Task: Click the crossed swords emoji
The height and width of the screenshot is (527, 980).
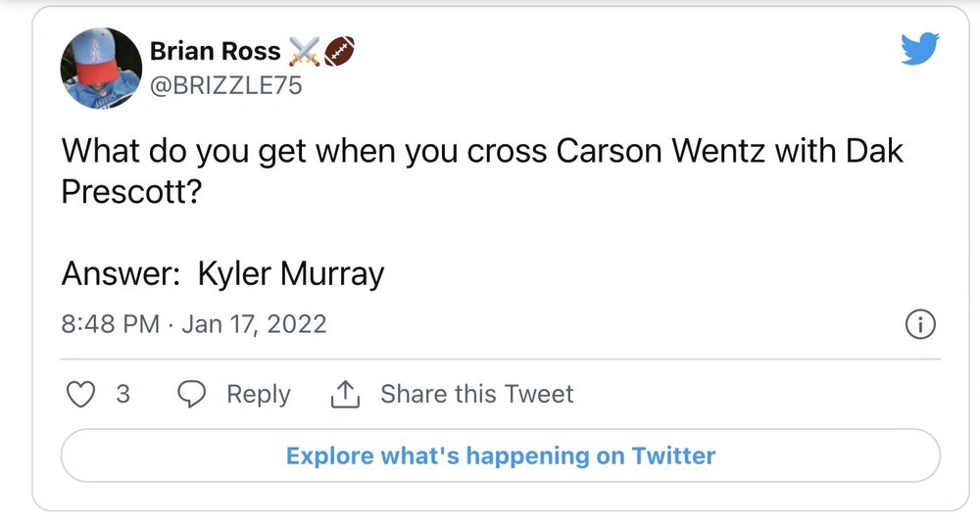Action: (x=304, y=51)
